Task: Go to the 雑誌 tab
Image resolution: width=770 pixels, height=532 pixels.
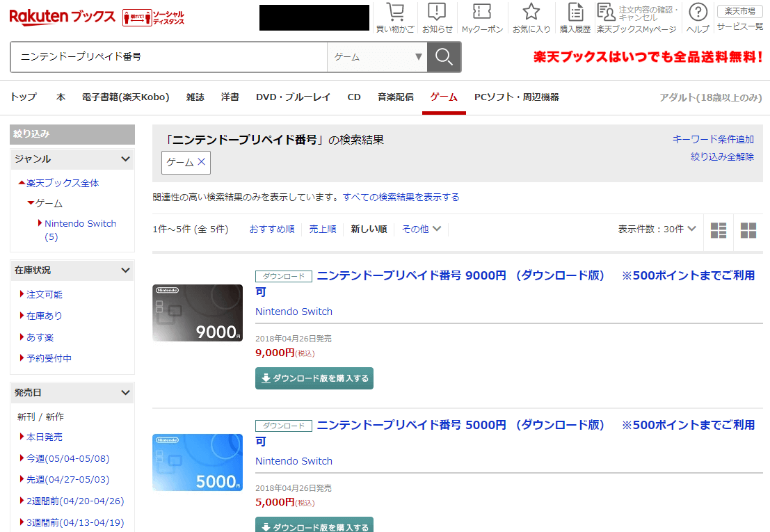Action: tap(195, 97)
